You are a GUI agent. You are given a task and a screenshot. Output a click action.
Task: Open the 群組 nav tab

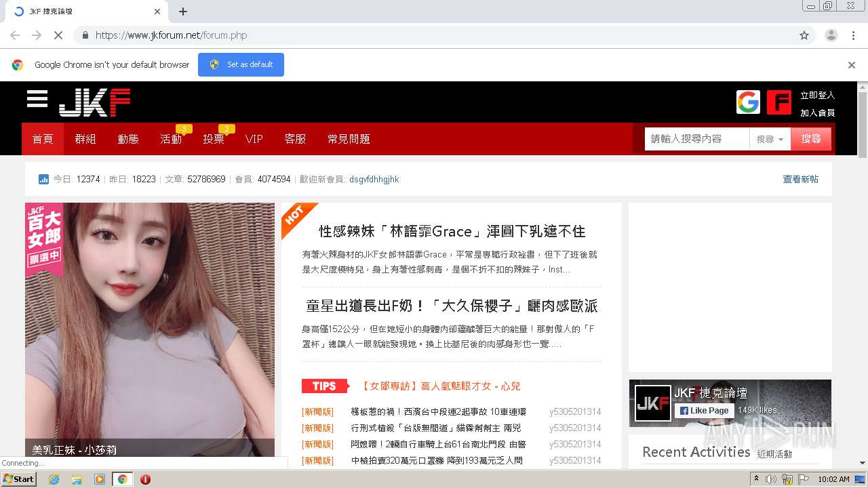coord(85,139)
